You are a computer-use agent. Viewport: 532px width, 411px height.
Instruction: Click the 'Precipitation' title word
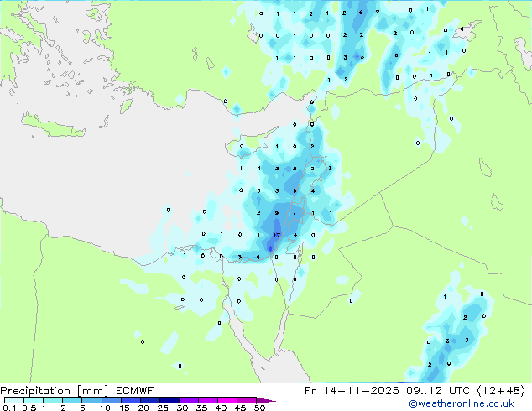[x=35, y=391]
